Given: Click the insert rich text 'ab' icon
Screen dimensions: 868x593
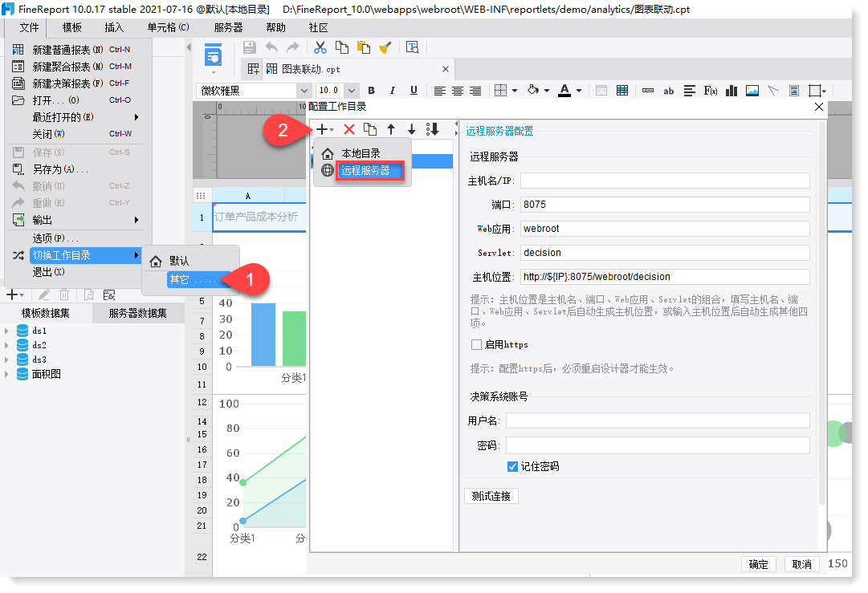Looking at the screenshot, I should (x=669, y=91).
